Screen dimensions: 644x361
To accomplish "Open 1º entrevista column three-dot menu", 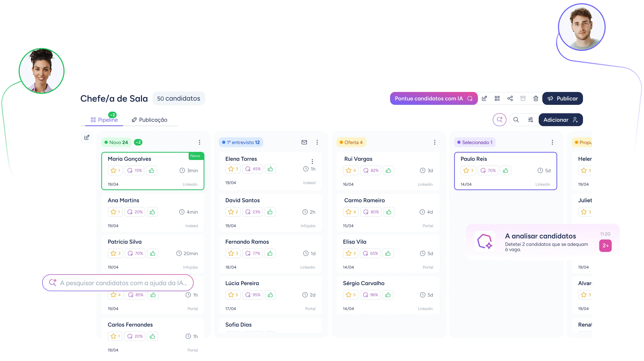I will tap(317, 142).
